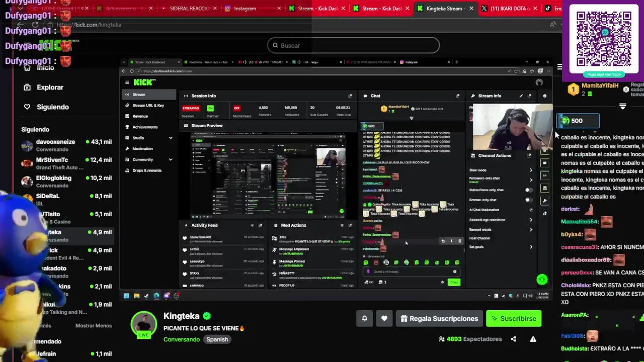Filter the Mod Actions list
Image resolution: width=644 pixels, height=362 pixels.
point(342,225)
